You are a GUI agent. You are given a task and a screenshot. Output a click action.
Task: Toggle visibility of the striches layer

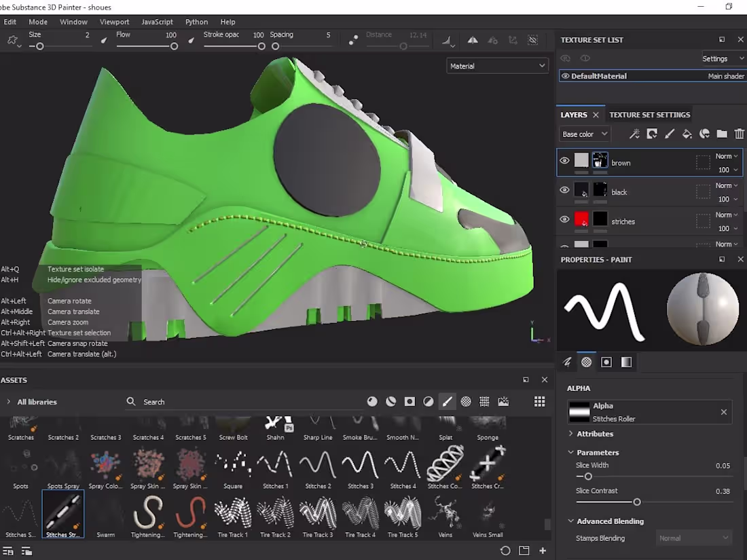564,219
